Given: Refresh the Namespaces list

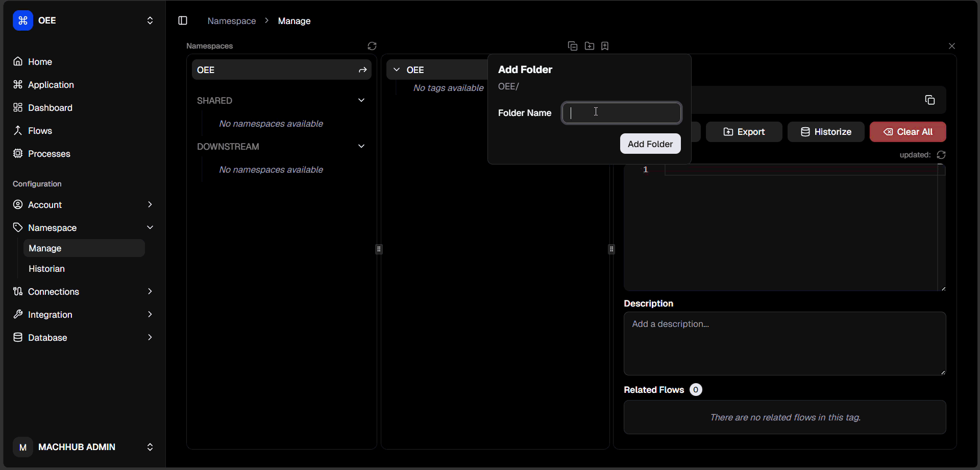Looking at the screenshot, I should (x=372, y=46).
